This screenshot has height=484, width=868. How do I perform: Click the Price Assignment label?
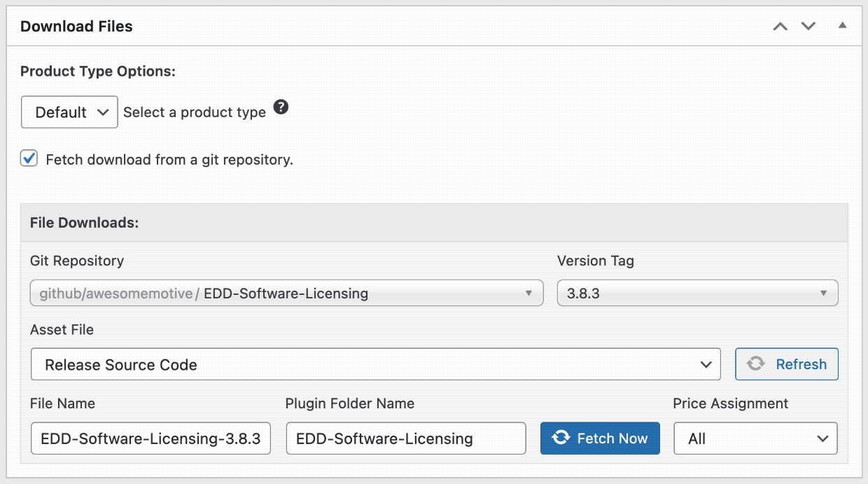point(731,403)
